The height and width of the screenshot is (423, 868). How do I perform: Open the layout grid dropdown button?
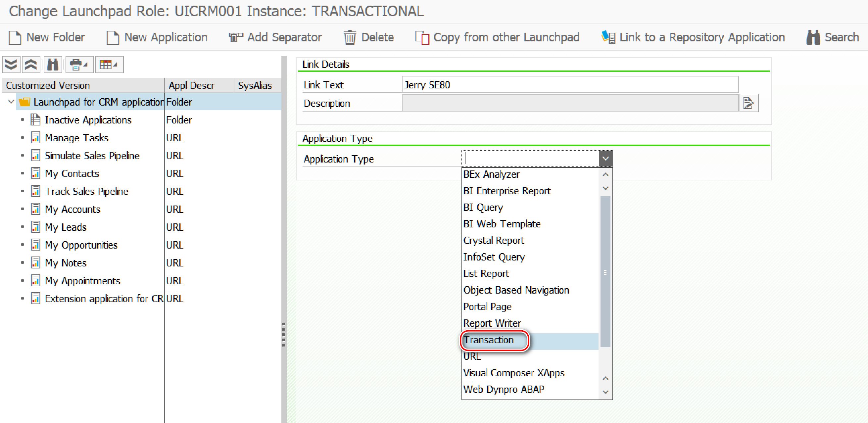click(109, 64)
